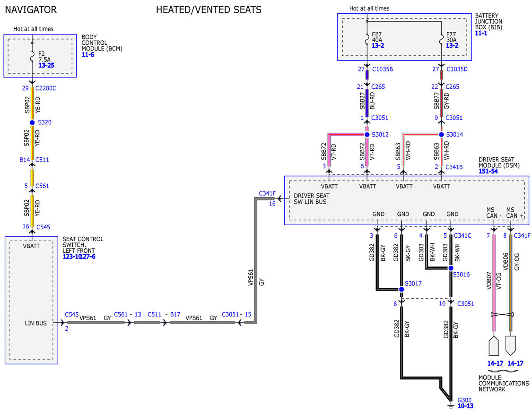Click the S3012 splice dot
Viewport: 532px width, 411px height.
(367, 134)
